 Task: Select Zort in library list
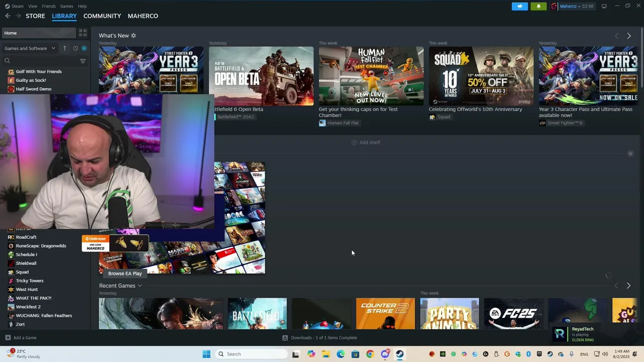(20, 324)
